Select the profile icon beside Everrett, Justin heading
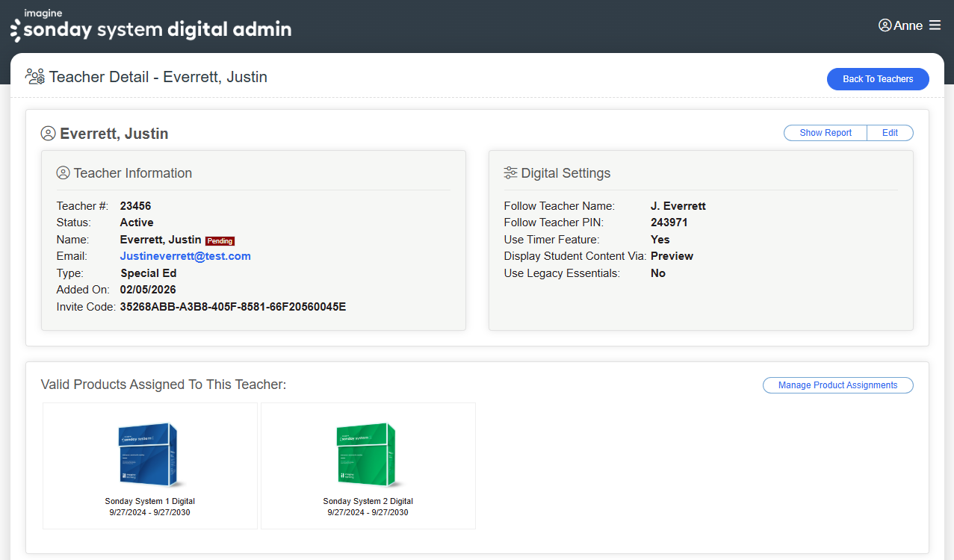954x560 pixels. 48,133
